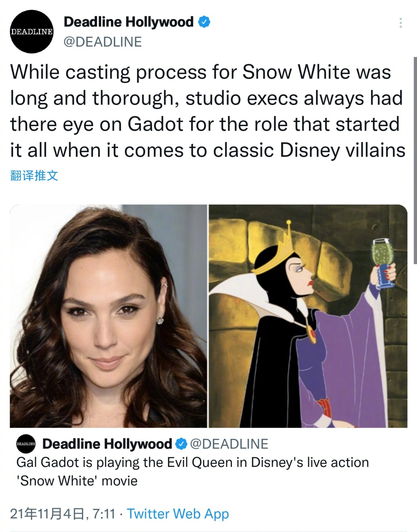Translate the tweet via 翻译推文
The image size is (417, 532).
(x=34, y=175)
